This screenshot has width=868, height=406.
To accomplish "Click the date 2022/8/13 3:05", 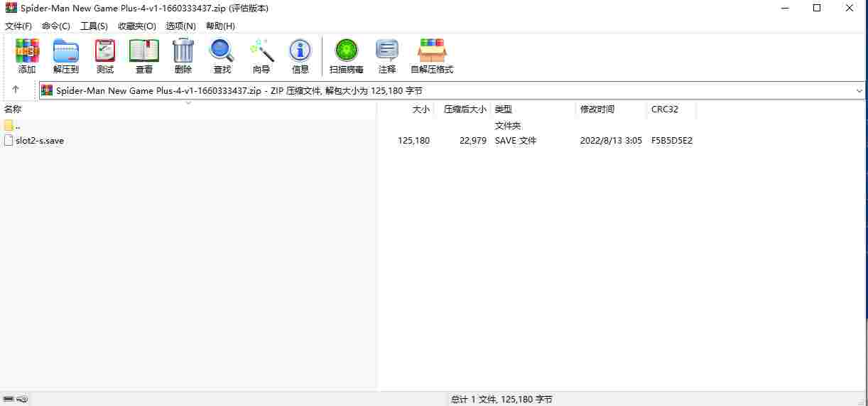I will point(611,141).
